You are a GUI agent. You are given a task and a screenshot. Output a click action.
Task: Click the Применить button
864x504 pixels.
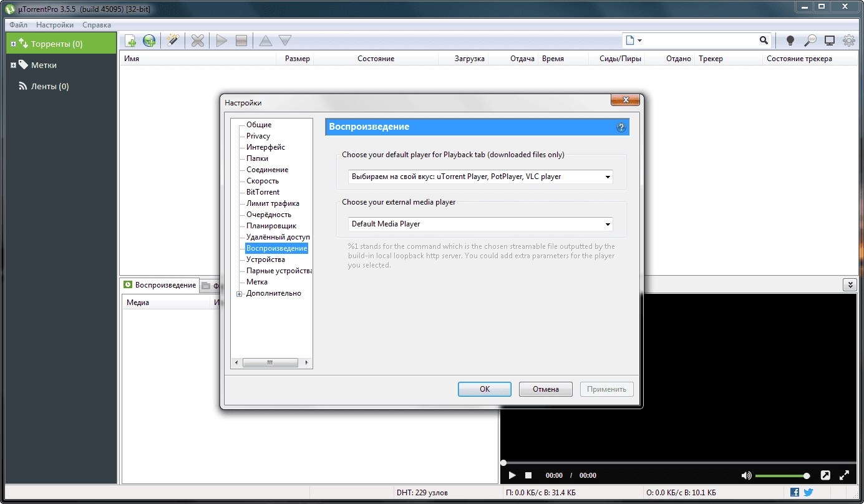click(607, 389)
